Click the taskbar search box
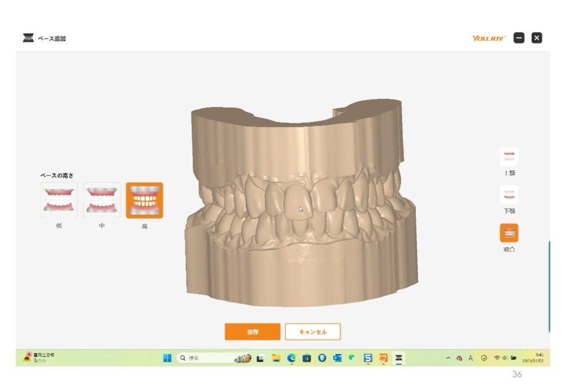The height and width of the screenshot is (392, 566). click(205, 358)
